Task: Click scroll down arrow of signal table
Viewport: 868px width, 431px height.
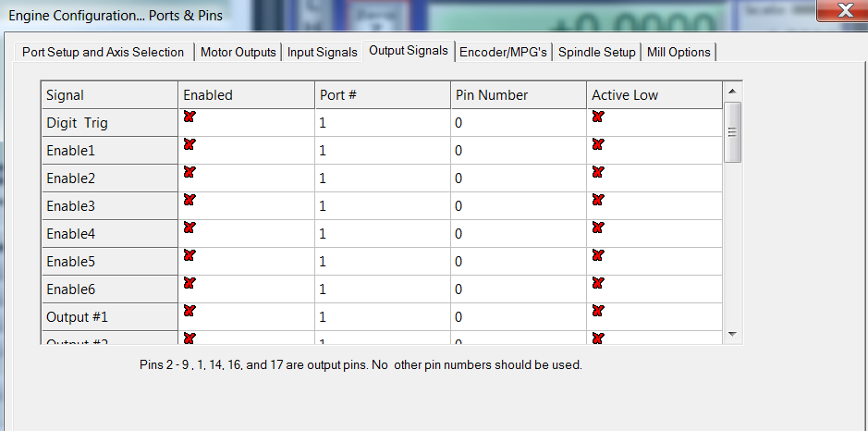Action: click(732, 333)
